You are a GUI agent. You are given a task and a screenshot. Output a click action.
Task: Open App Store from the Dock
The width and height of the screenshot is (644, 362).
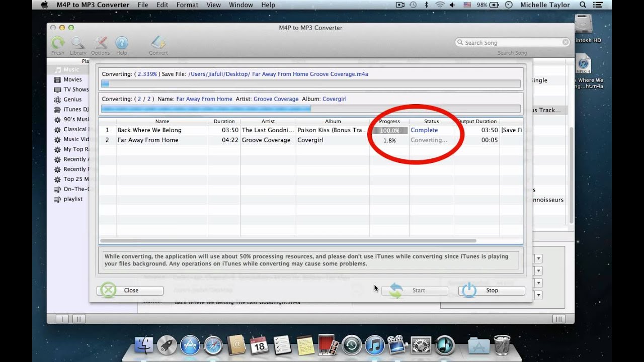coord(190,346)
